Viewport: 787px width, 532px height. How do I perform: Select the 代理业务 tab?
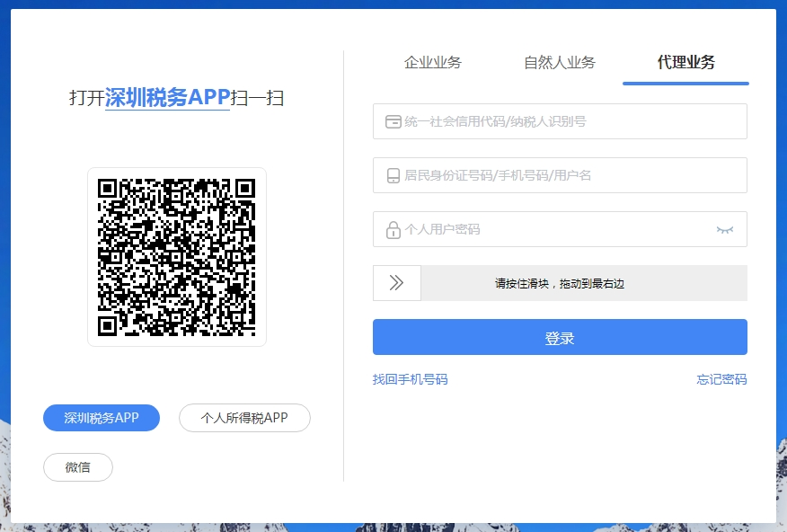[x=685, y=62]
